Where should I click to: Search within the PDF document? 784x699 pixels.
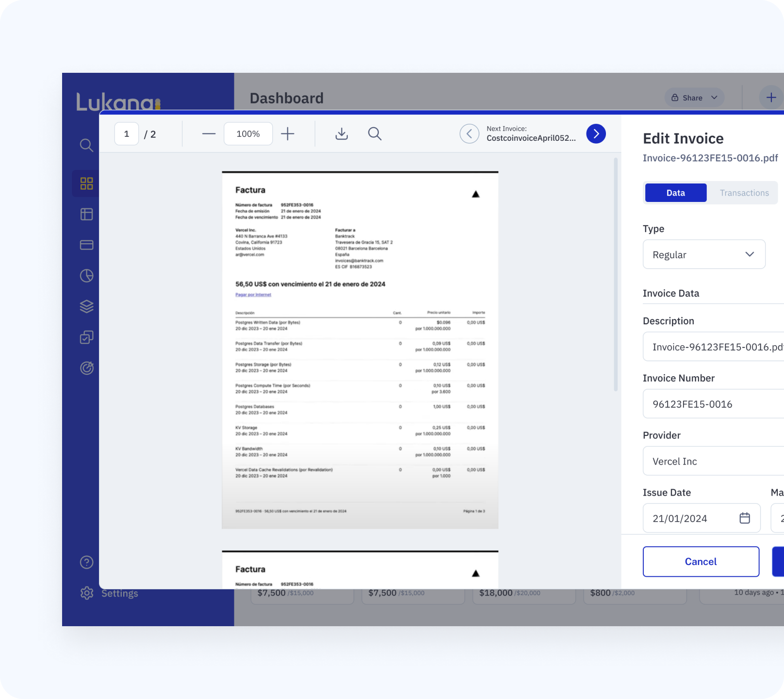[x=375, y=134]
